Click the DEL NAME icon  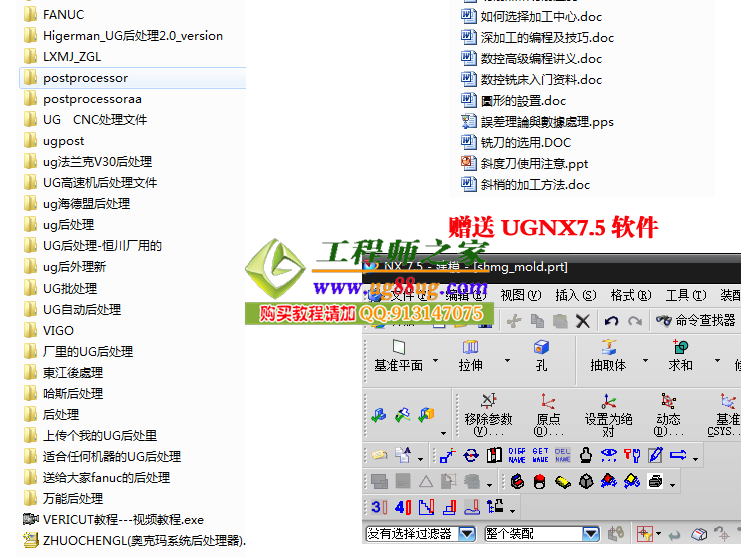[562, 455]
